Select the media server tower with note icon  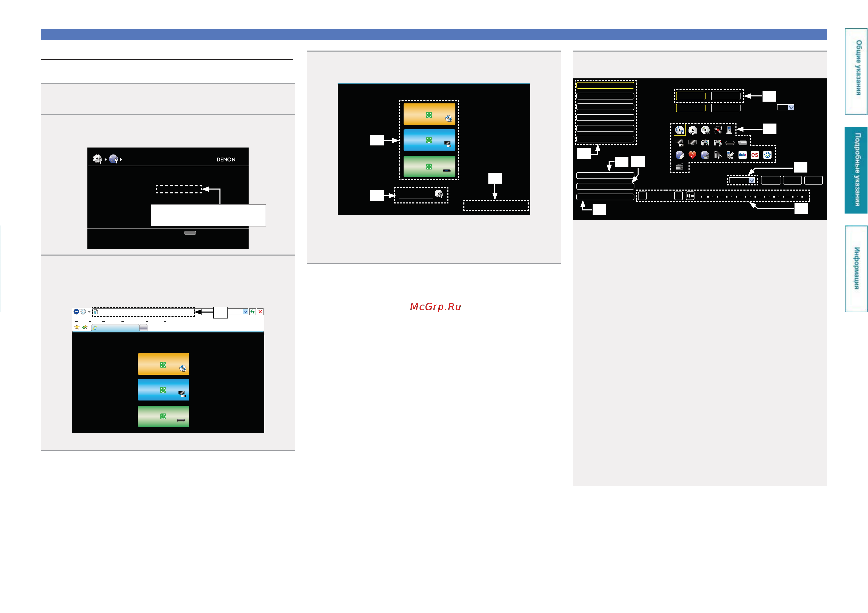coord(718,155)
